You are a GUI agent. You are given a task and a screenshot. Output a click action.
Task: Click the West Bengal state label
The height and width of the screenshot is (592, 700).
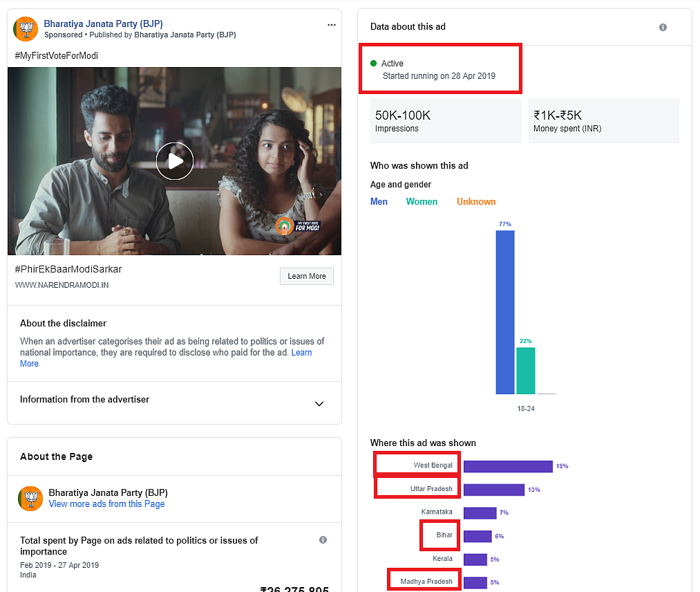pyautogui.click(x=433, y=465)
